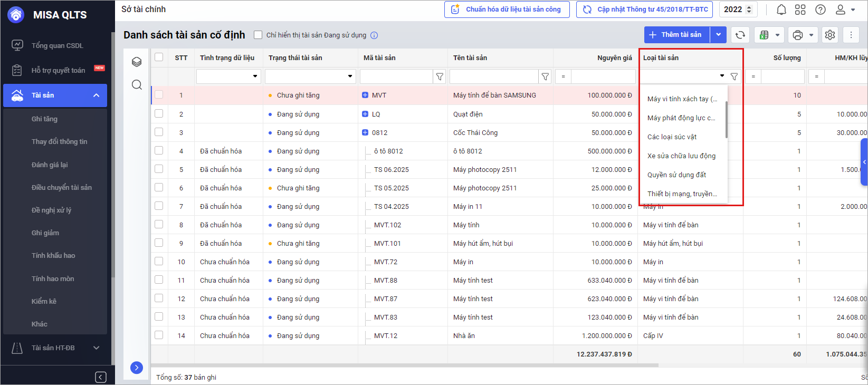Select 'Quyền sử dụng đất' from dropdown list

pyautogui.click(x=676, y=175)
